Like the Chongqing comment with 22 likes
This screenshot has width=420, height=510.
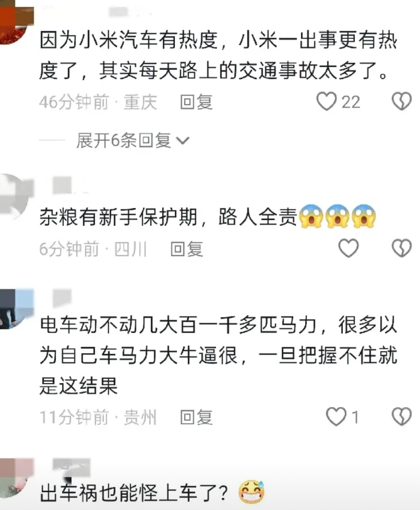pyautogui.click(x=326, y=101)
